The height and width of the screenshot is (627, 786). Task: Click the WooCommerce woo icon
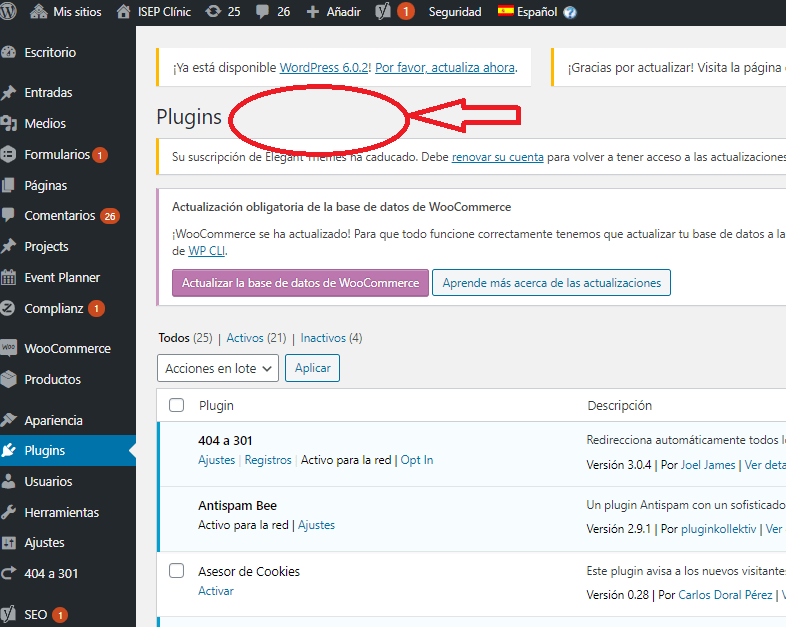pos(9,348)
